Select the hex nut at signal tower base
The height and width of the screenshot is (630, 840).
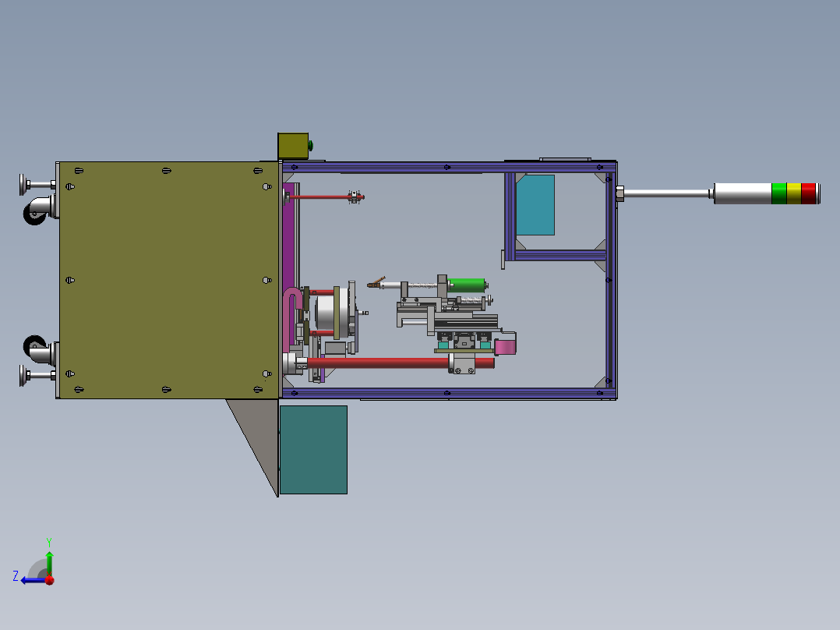[619, 193]
